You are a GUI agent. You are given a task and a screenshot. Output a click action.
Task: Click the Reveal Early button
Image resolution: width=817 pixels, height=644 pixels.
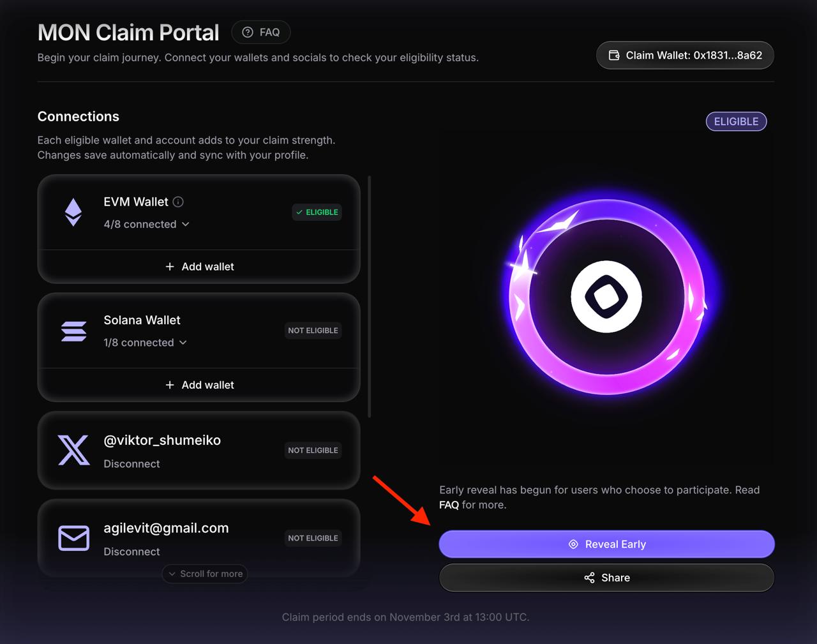tap(606, 544)
